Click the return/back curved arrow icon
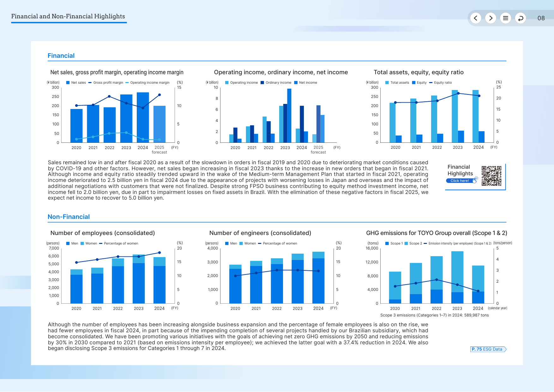The height and width of the screenshot is (392, 554). tap(521, 18)
